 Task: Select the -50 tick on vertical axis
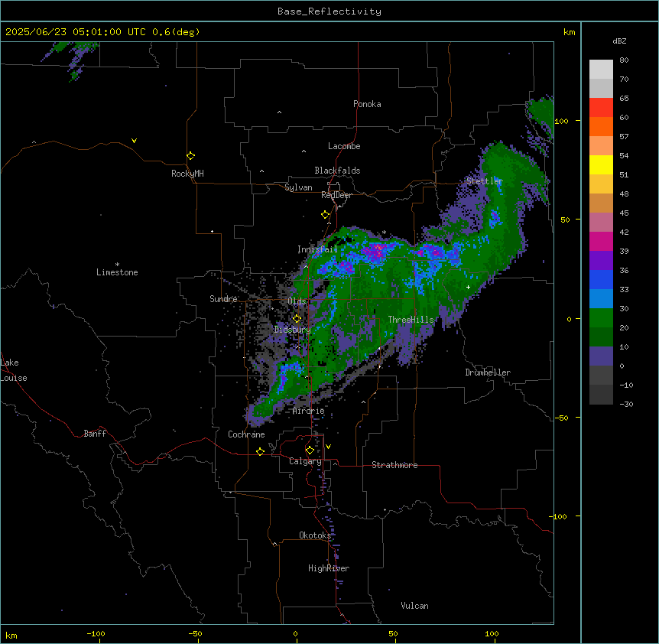(561, 418)
